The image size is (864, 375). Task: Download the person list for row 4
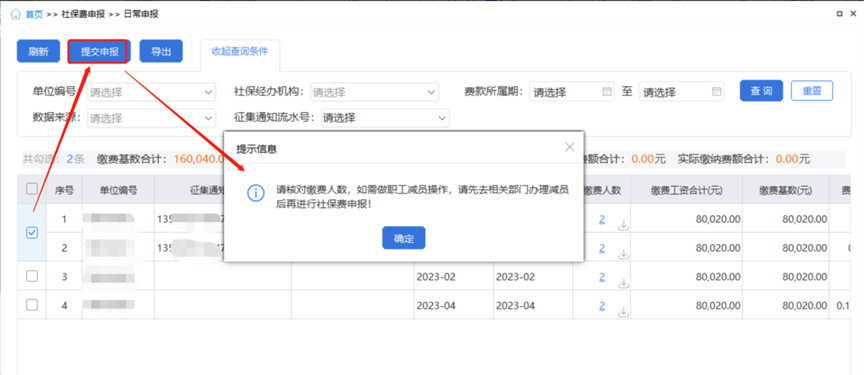tap(623, 312)
